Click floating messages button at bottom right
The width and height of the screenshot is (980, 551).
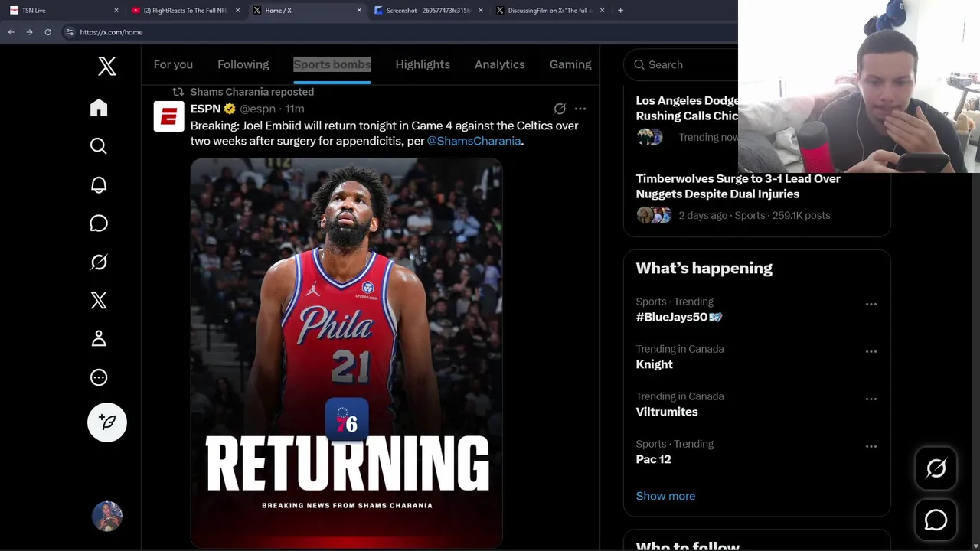[936, 520]
